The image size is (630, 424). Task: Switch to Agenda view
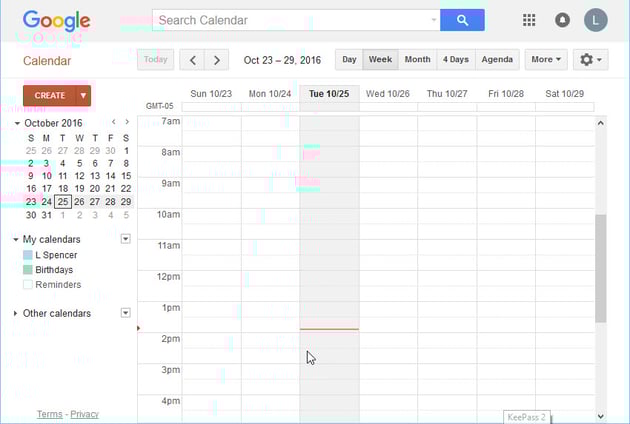tap(497, 60)
